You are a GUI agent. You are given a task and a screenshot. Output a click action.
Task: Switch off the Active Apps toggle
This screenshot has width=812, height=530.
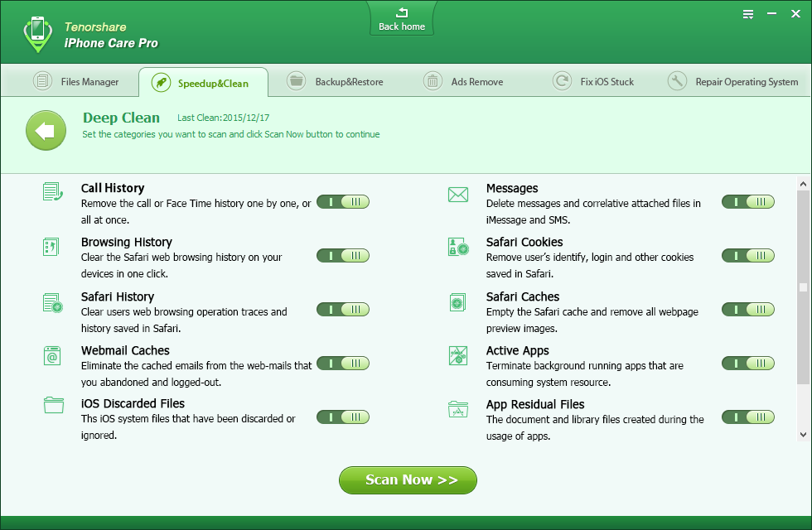point(748,364)
